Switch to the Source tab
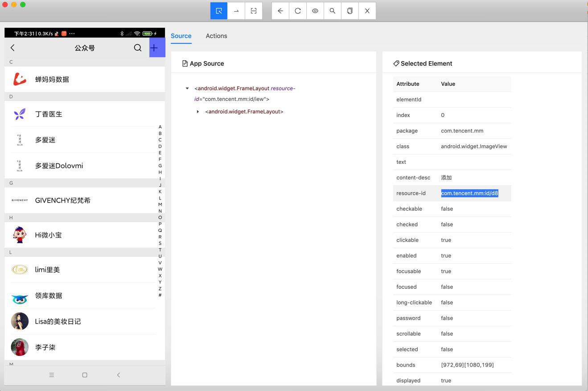 181,36
